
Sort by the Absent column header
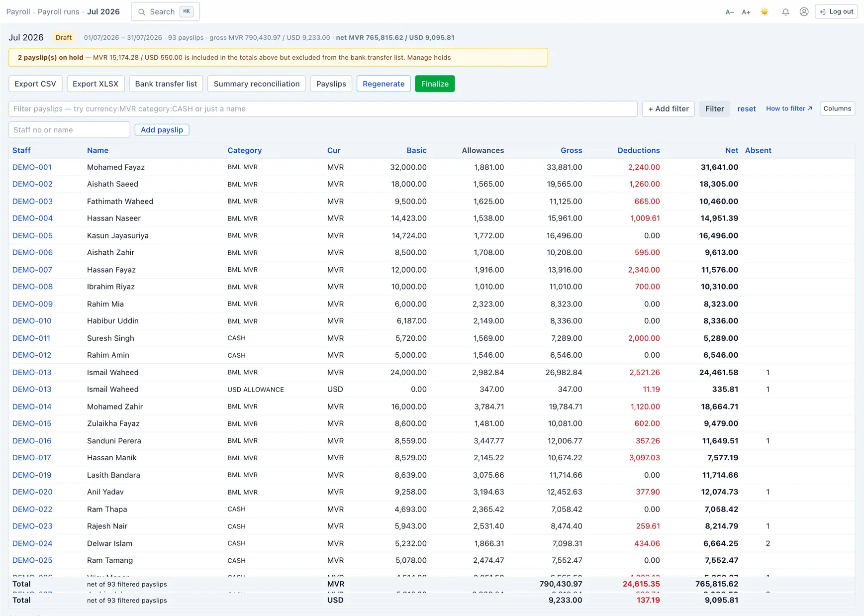758,150
